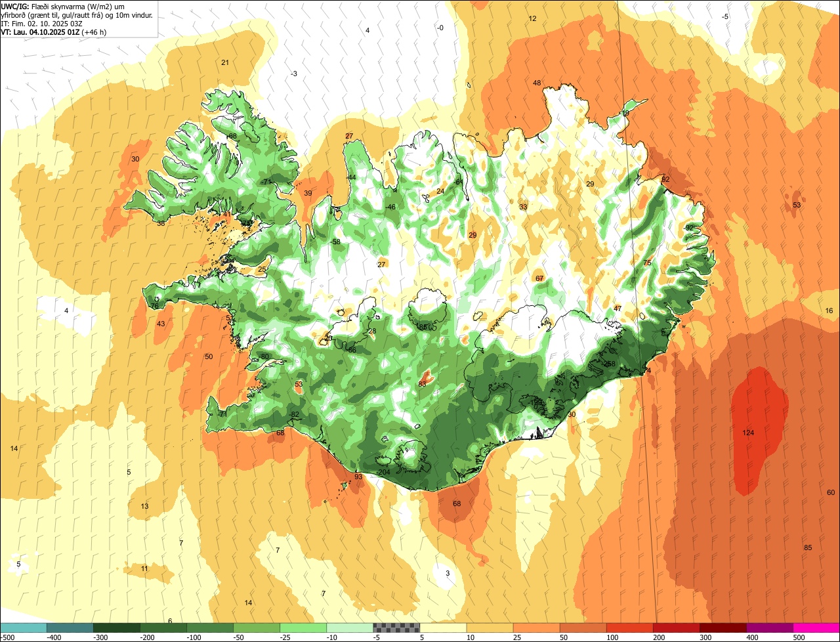The height and width of the screenshot is (642, 840).
Task: Select the green legend swatch between -100 and -50
Action: click(x=210, y=628)
